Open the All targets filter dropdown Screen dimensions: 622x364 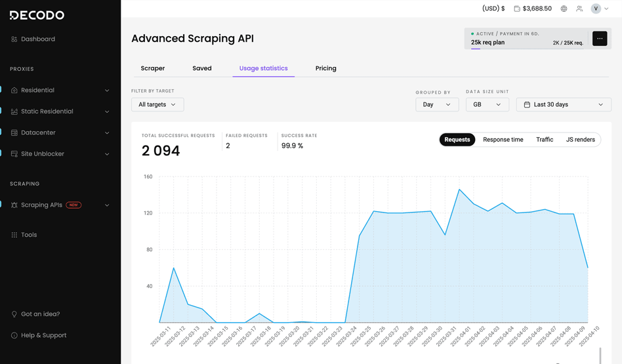157,104
